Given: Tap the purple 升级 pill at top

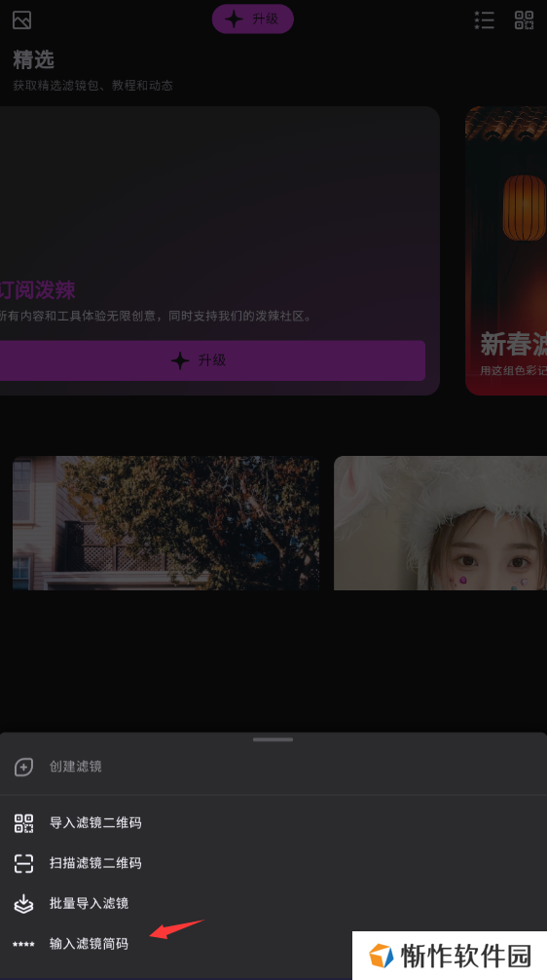Looking at the screenshot, I should coord(253,19).
